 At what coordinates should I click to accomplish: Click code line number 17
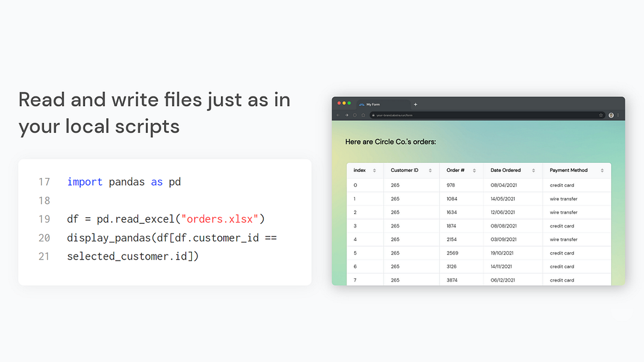[x=44, y=182]
